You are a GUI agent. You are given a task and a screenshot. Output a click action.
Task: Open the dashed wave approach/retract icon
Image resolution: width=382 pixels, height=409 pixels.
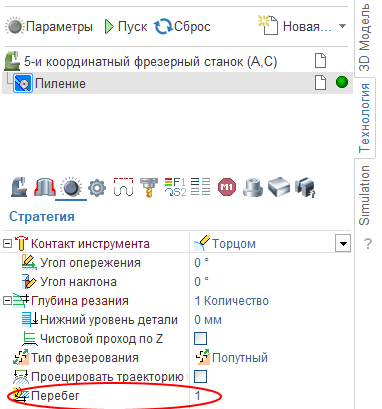coord(123,187)
